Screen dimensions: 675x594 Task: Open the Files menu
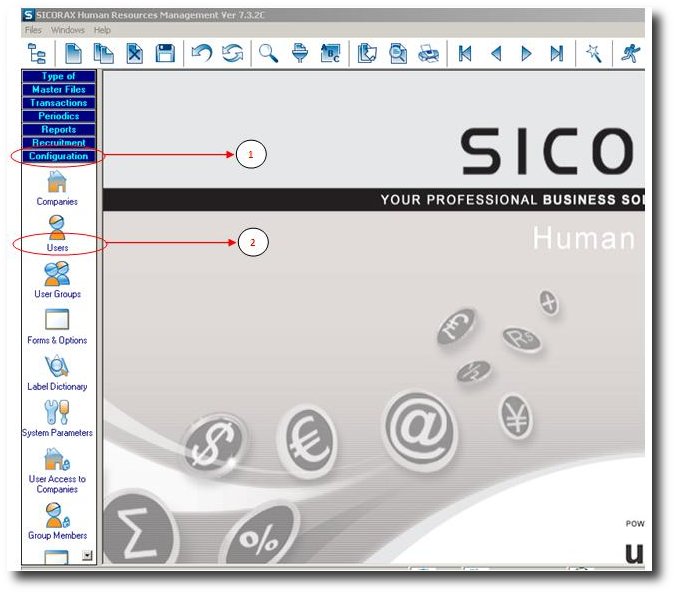(x=33, y=30)
